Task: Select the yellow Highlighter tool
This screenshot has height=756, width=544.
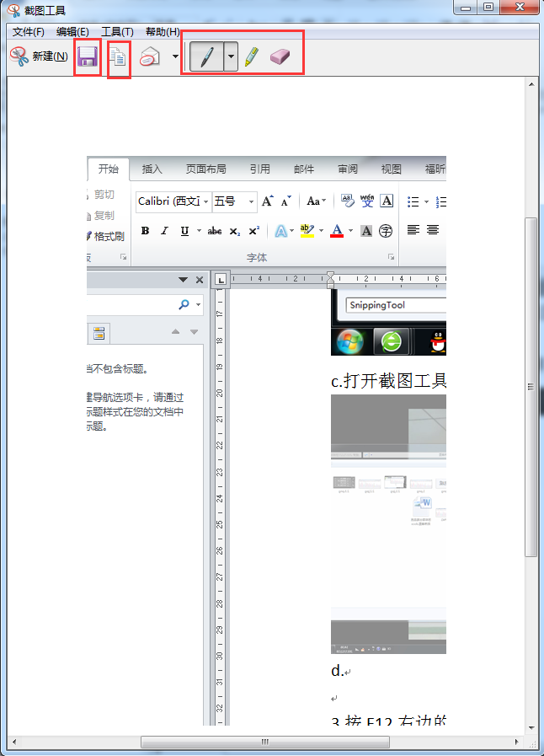Action: (x=252, y=57)
